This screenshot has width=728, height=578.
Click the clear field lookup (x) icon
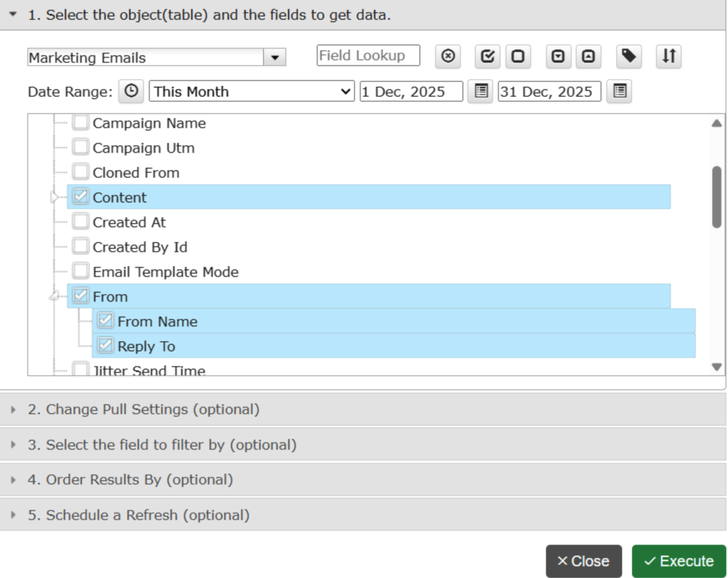[x=447, y=56]
